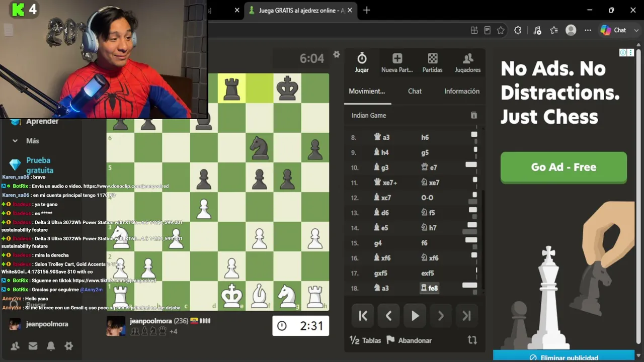This screenshot has width=644, height=362.
Task: Select Black's castling move O-O
Action: click(x=427, y=198)
